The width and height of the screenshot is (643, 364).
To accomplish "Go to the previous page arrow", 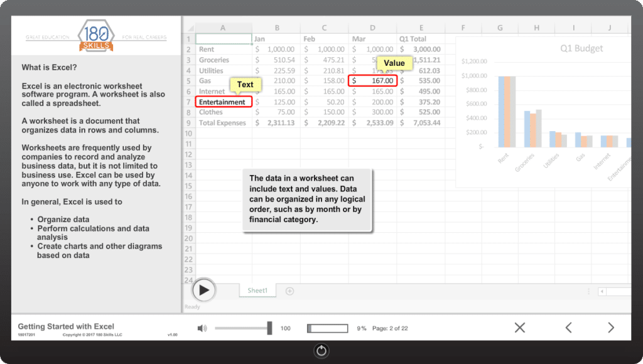I will tap(568, 328).
